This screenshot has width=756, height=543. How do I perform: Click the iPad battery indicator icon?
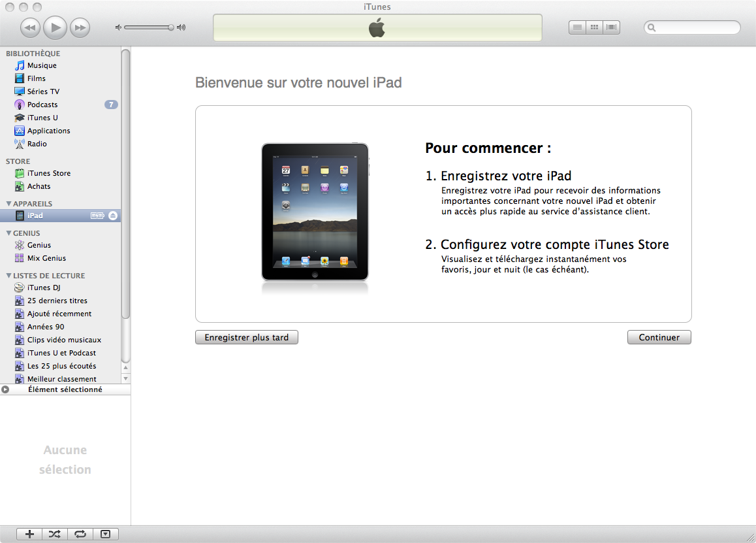97,216
